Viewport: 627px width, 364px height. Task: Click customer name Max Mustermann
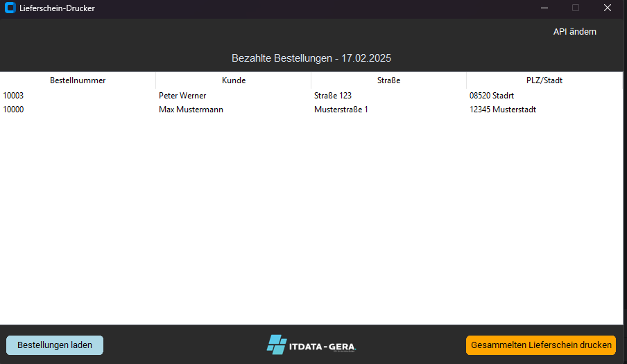[x=191, y=110]
